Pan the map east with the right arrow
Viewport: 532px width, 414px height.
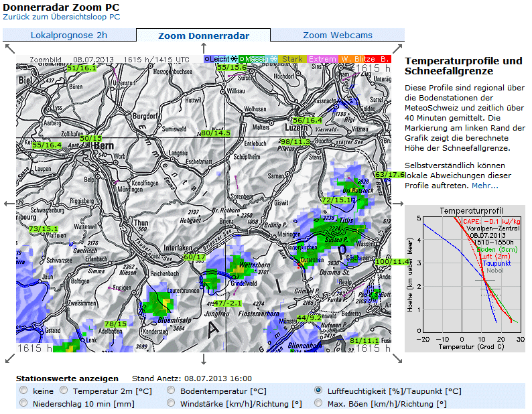coord(397,204)
